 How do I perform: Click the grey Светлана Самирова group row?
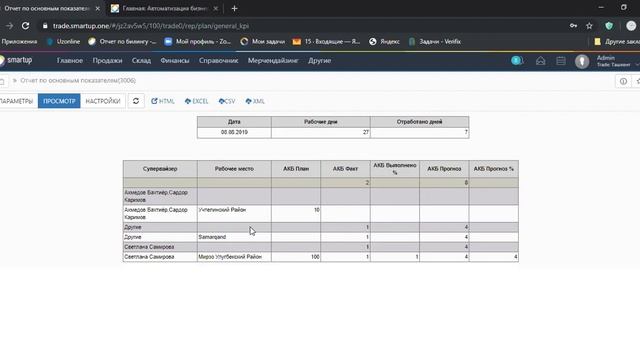321,247
